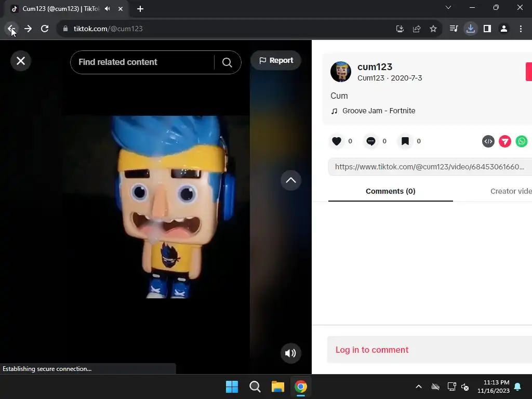Click the network tray icon
Image resolution: width=532 pixels, height=399 pixels.
[451, 387]
